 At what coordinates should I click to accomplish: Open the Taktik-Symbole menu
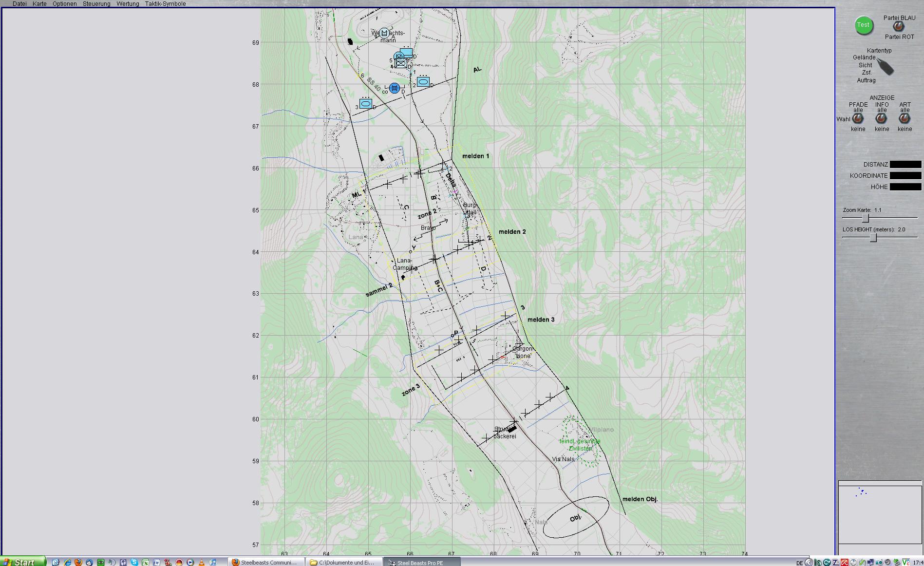click(165, 3)
